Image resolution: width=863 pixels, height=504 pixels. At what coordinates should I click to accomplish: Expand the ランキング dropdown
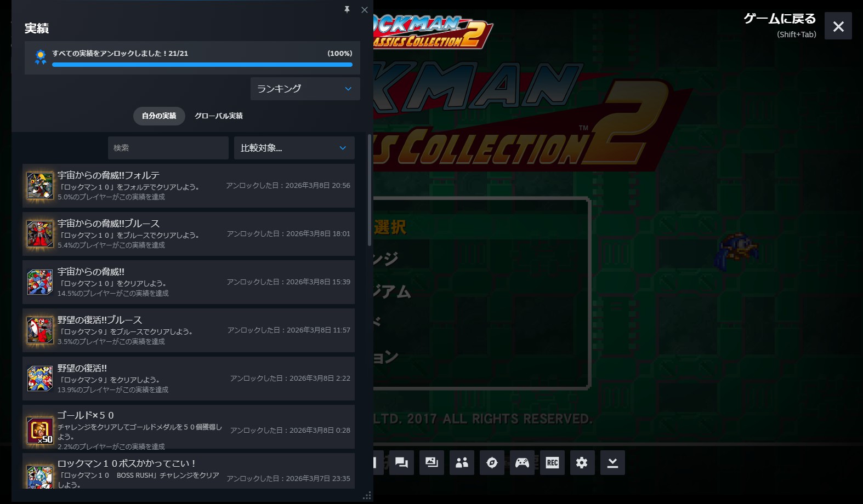click(305, 89)
